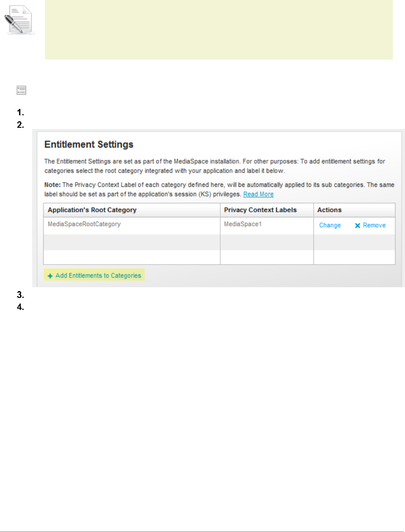This screenshot has height=532, width=405.
Task: Click the step number 1 marker
Action: (x=20, y=114)
